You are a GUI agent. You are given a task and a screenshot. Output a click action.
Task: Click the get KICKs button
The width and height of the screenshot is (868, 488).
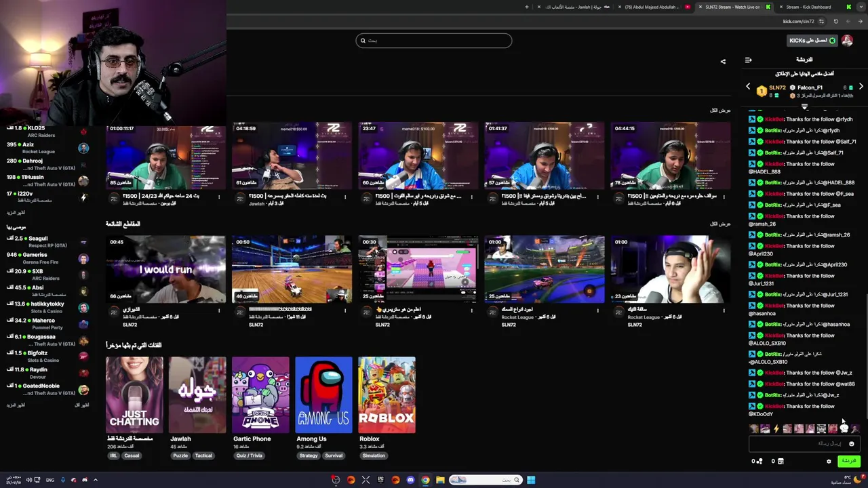812,41
